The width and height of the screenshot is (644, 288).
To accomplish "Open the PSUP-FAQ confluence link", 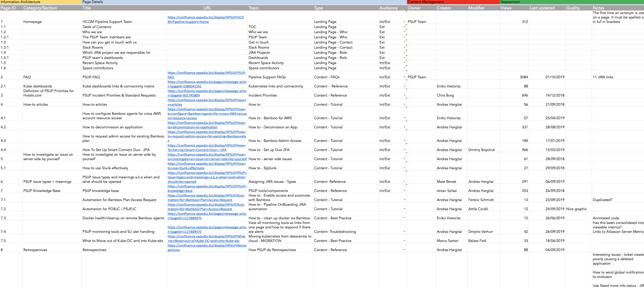I will click(x=206, y=73).
